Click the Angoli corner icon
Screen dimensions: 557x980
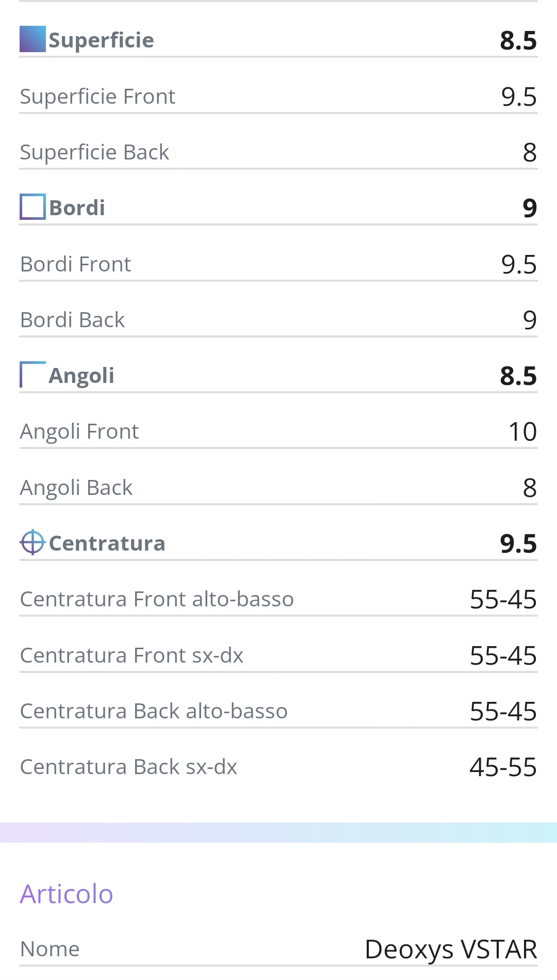[x=32, y=374]
